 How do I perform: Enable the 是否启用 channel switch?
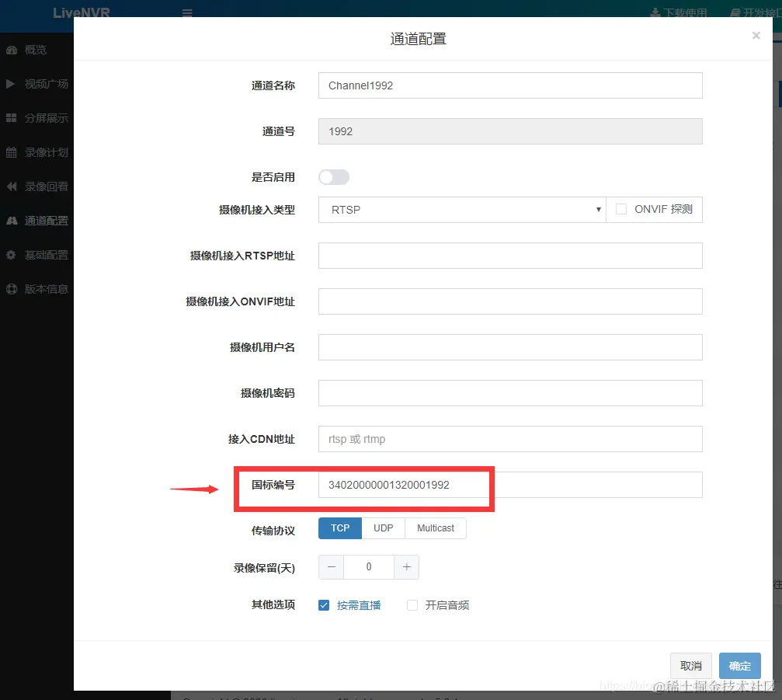334,177
